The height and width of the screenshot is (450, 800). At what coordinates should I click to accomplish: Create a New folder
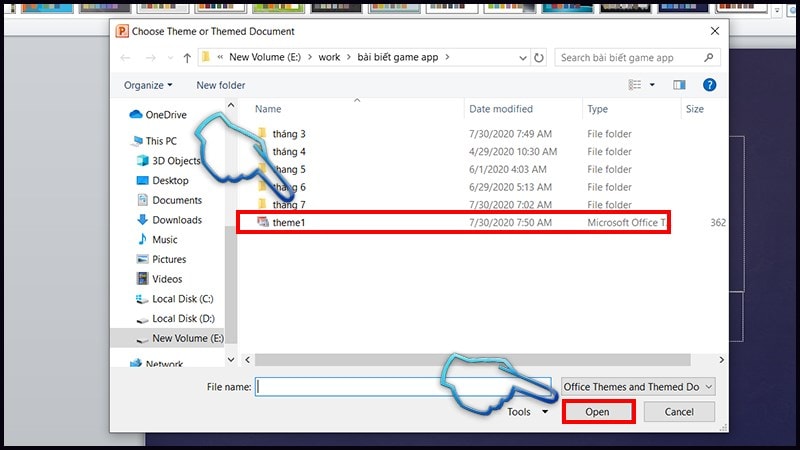[x=220, y=85]
